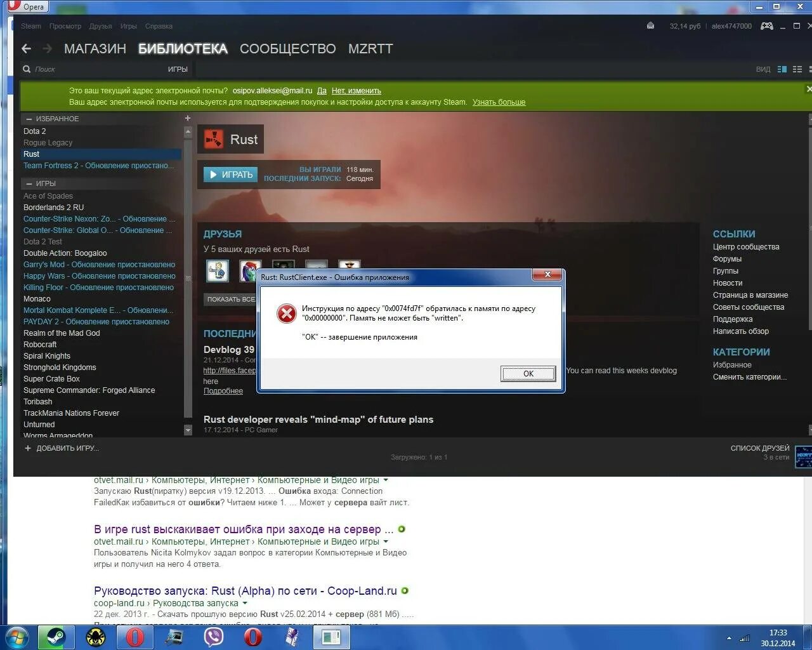Collapse the ИЗБРАННОЕ category
The height and width of the screenshot is (650, 812).
(28, 119)
